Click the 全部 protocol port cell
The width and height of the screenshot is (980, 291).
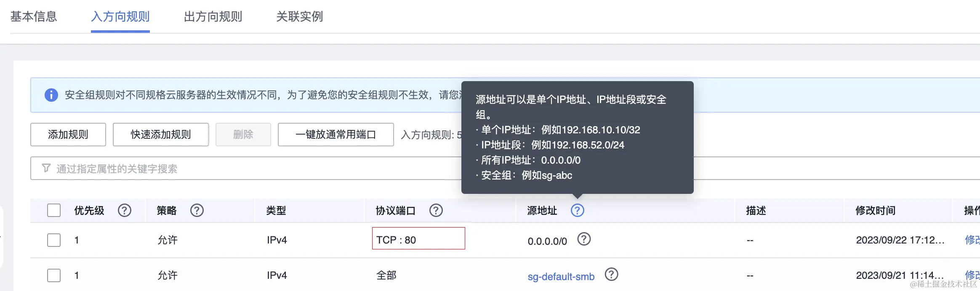click(386, 275)
